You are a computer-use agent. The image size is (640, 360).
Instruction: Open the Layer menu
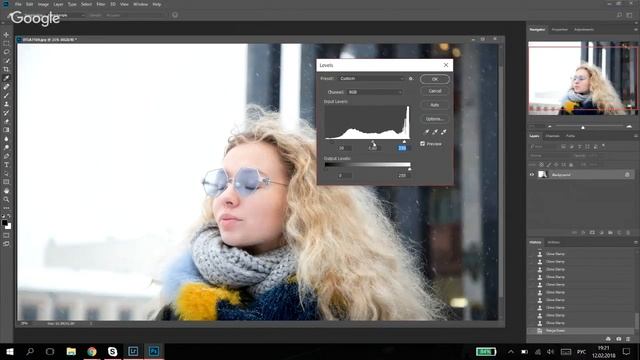58,4
